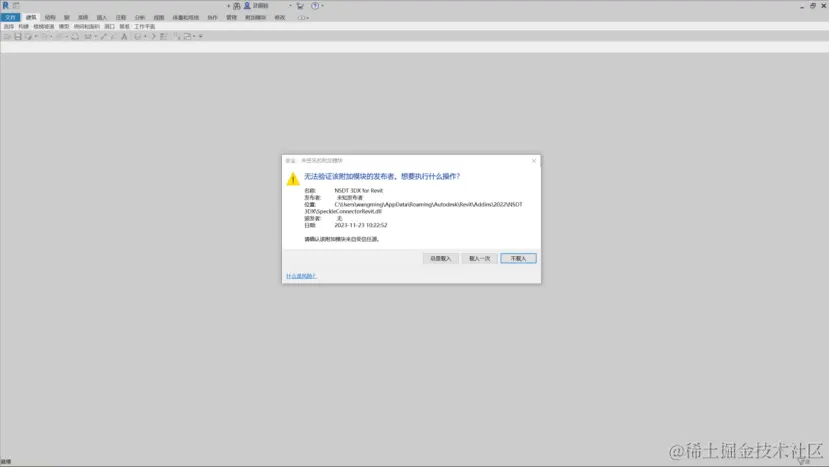Click the Save icon in quick access toolbar
Screen dimensions: 830x467
[x=18, y=37]
